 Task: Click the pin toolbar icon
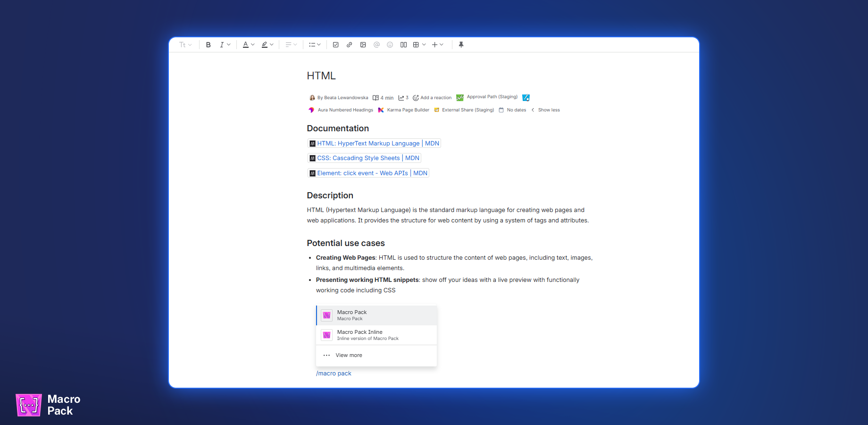(x=461, y=45)
